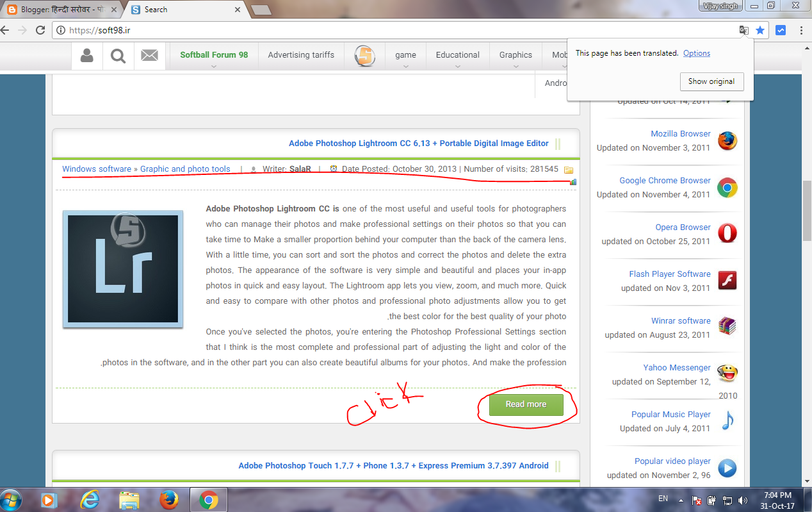Open the Popular video player link
Screen dimensions: 812x512
point(672,461)
